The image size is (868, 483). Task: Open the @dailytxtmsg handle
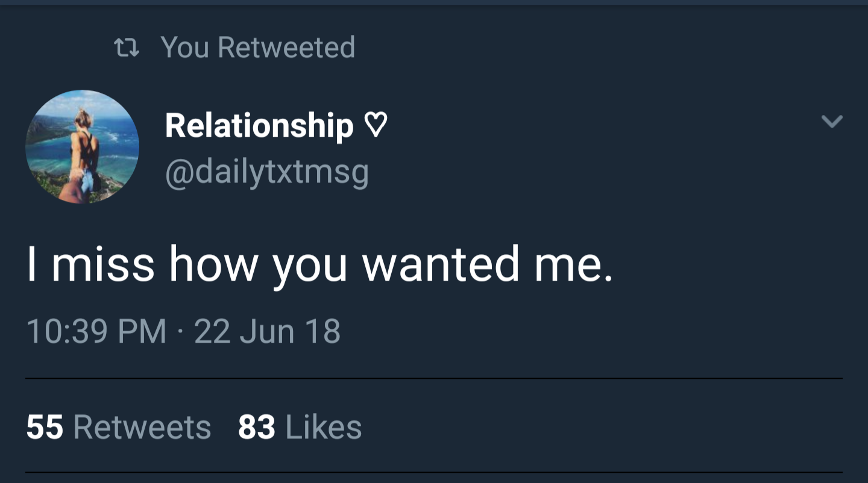click(x=266, y=173)
